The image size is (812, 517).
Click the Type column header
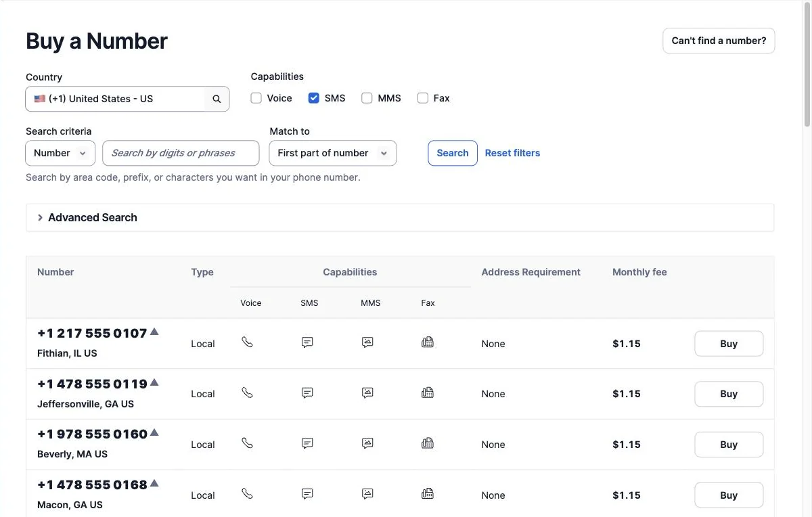202,272
